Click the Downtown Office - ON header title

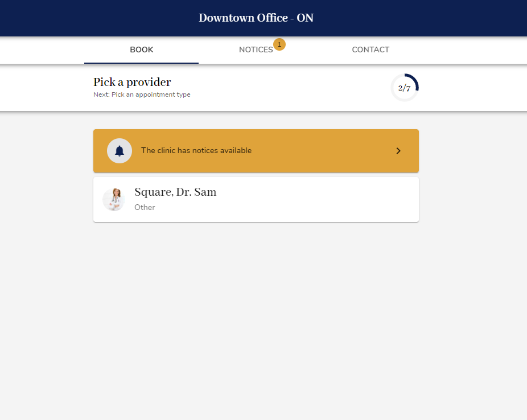[256, 18]
